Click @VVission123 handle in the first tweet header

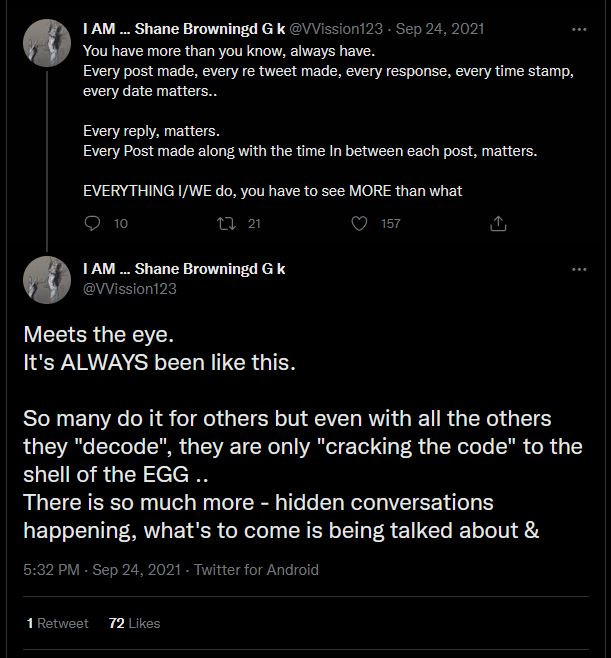[x=338, y=29]
